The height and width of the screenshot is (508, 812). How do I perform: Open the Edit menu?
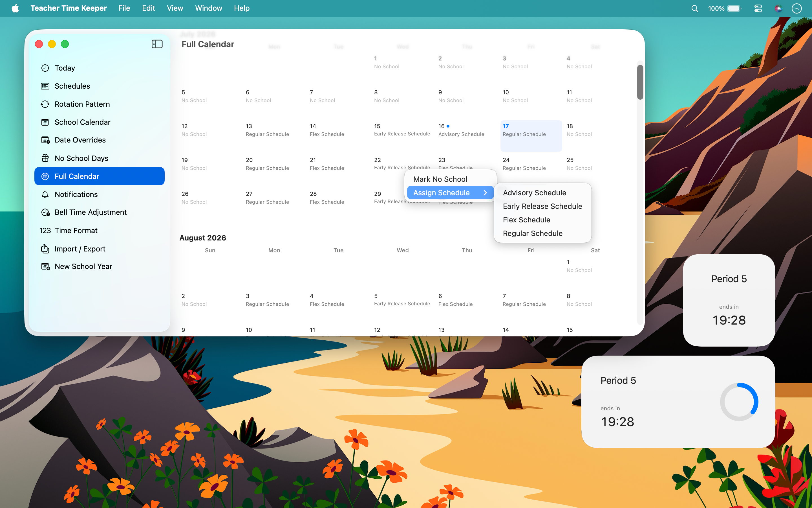click(x=148, y=8)
